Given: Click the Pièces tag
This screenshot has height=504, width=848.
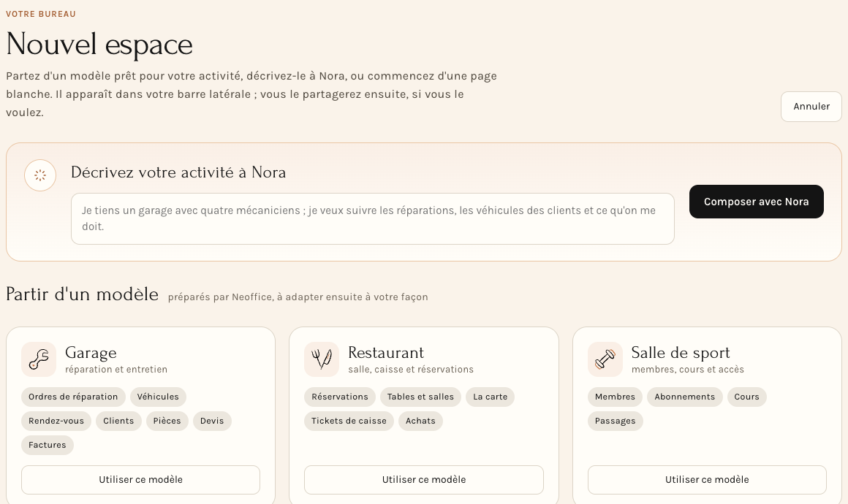Looking at the screenshot, I should (167, 421).
